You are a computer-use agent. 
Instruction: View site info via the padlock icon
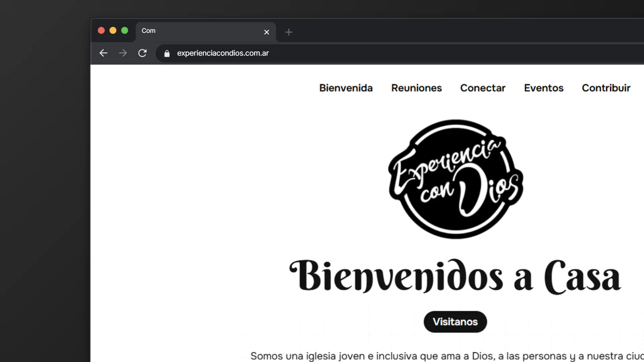(167, 53)
